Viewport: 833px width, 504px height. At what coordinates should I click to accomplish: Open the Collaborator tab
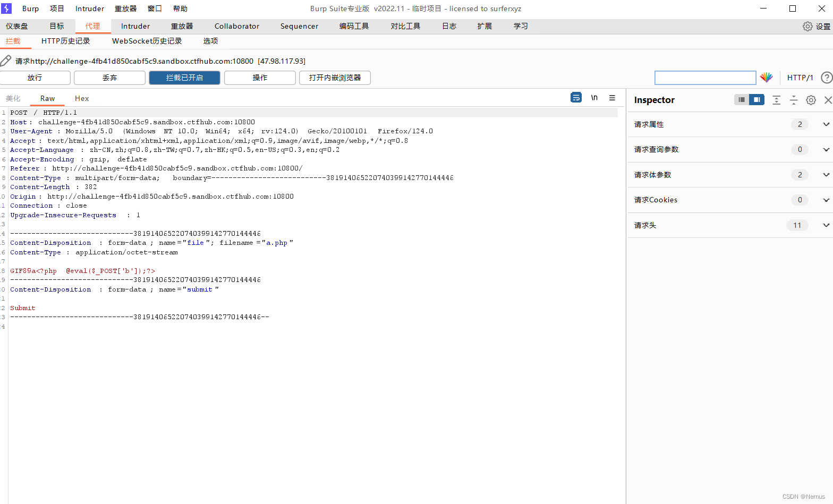tap(237, 26)
